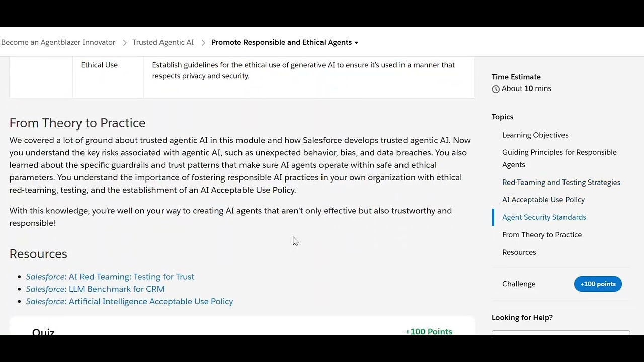Click the paragraph starting With this knowledge
Image resolution: width=644 pixels, height=362 pixels.
(230, 217)
